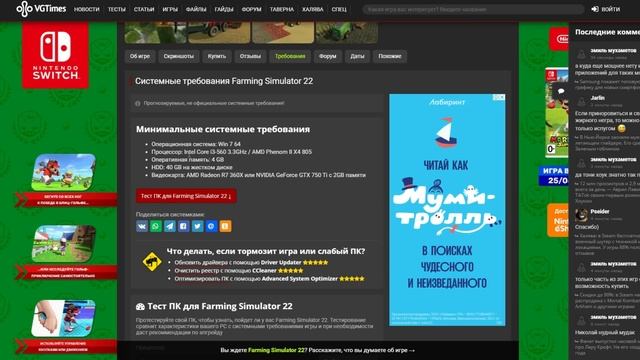Open Poeider's avatar in comments

pos(581,215)
